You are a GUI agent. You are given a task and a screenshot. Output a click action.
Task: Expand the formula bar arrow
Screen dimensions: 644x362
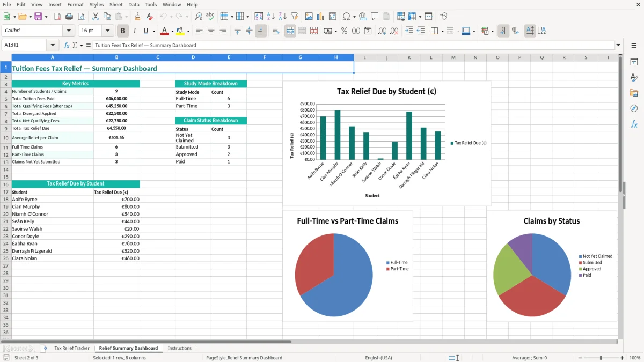(618, 45)
